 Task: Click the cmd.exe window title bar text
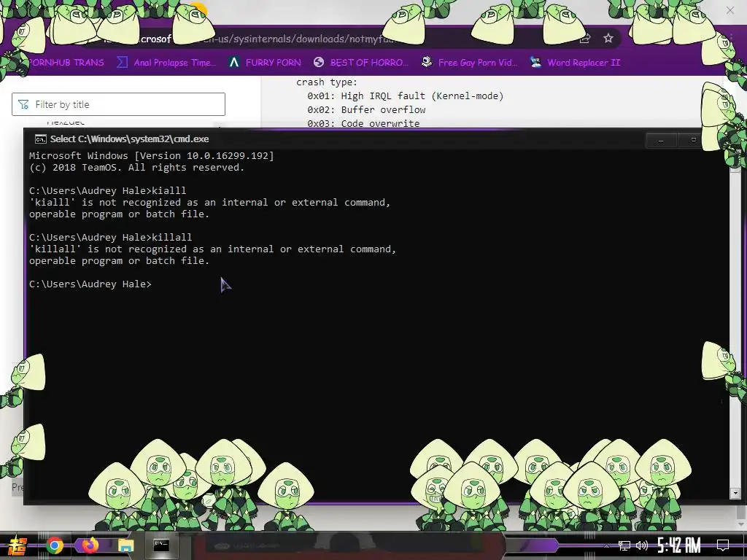pos(130,139)
